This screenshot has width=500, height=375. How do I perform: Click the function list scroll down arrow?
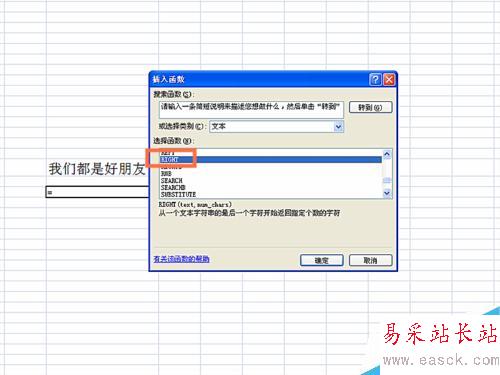pos(387,193)
